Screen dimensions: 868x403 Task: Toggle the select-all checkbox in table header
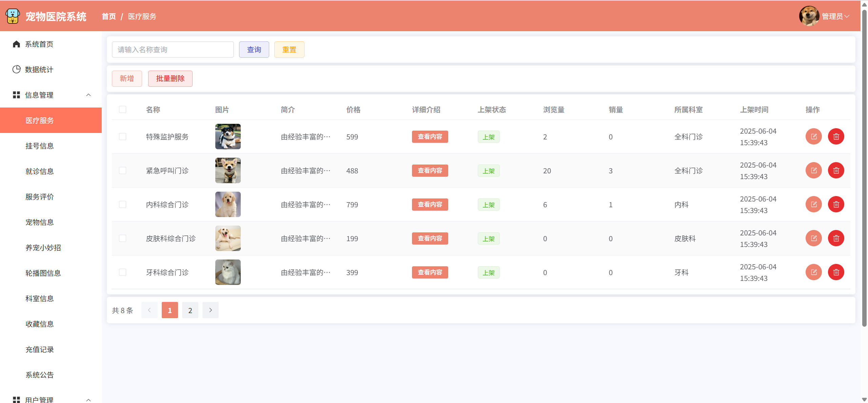[x=122, y=110]
